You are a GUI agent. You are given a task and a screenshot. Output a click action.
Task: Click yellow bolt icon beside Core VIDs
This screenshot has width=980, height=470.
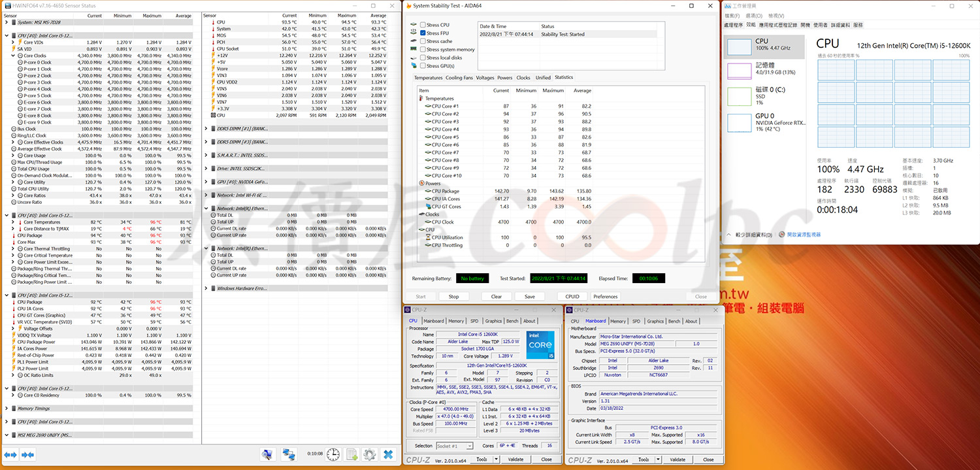(x=20, y=42)
